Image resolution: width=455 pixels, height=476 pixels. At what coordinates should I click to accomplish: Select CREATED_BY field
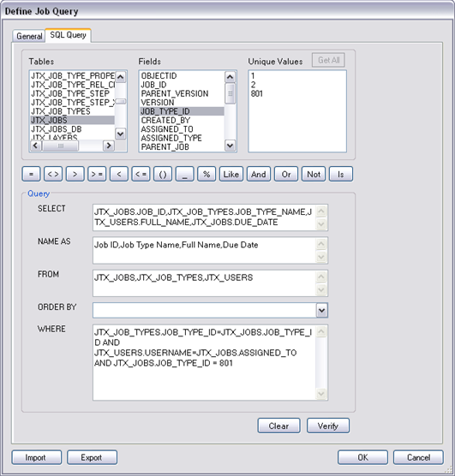coord(182,120)
